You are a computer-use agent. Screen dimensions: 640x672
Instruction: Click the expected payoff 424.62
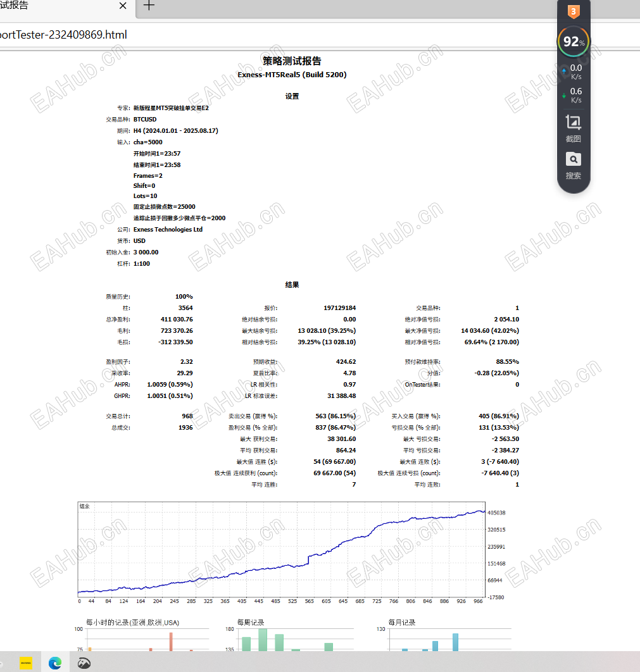click(x=346, y=362)
